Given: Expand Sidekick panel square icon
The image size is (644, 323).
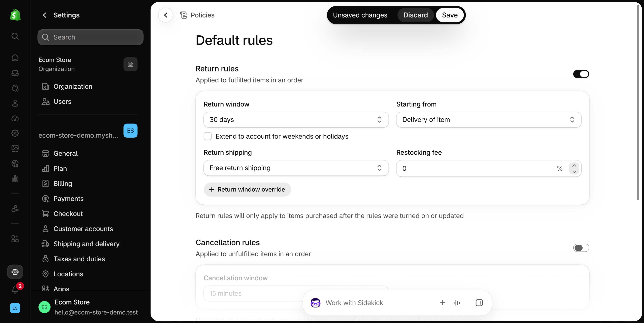Looking at the screenshot, I should [x=479, y=303].
